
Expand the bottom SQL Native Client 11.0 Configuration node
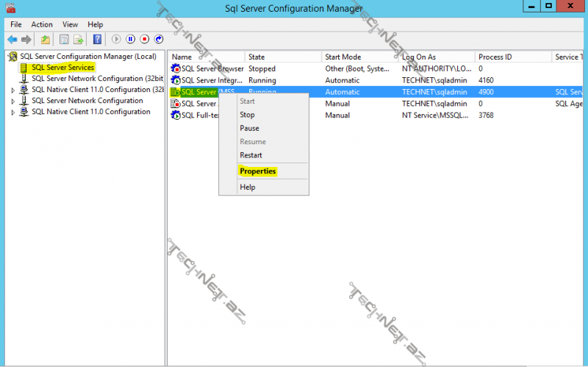click(12, 113)
